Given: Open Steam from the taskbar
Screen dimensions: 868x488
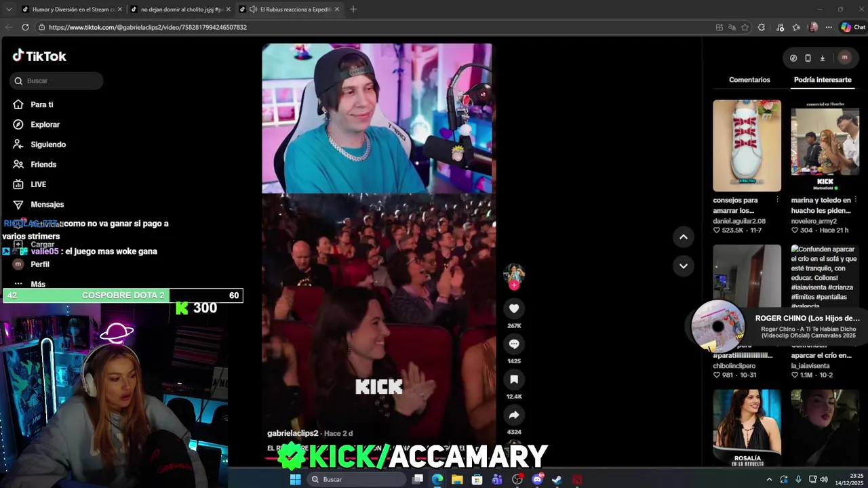Looking at the screenshot, I should coord(557,479).
